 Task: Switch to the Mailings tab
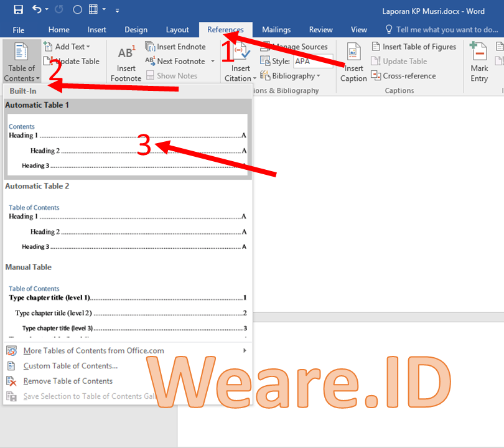276,30
